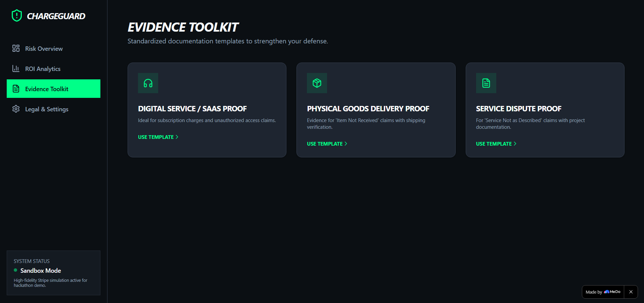
Task: Click the headphones icon on Digital Service card
Action: (148, 83)
